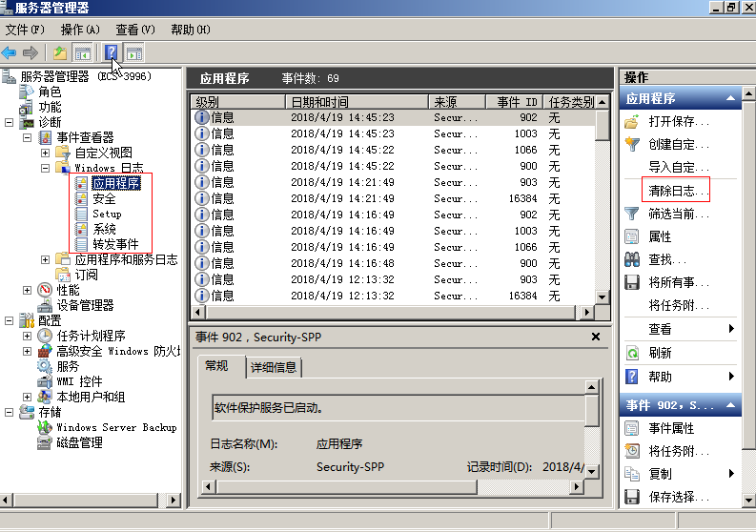Open the 帮助(H) menu

click(x=191, y=30)
